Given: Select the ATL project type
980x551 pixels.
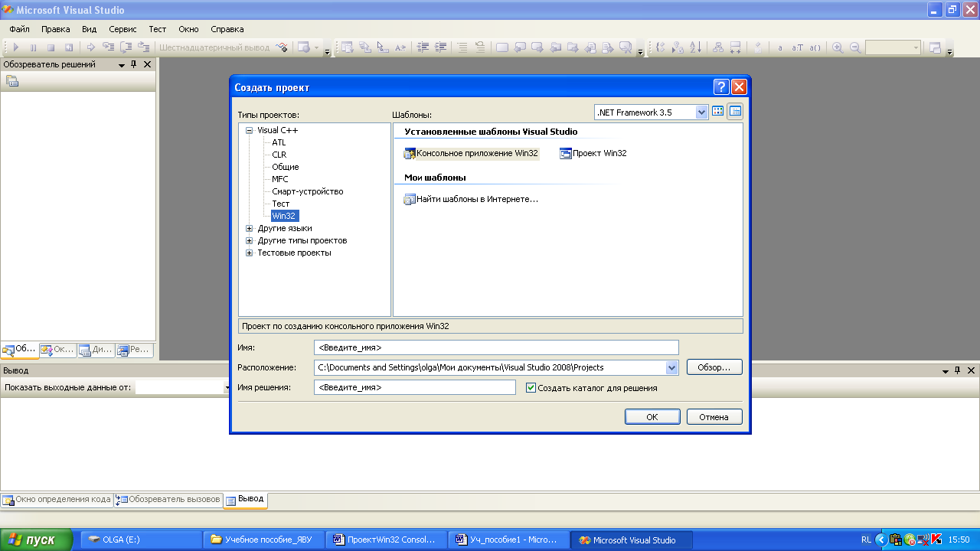Looking at the screenshot, I should [x=279, y=142].
